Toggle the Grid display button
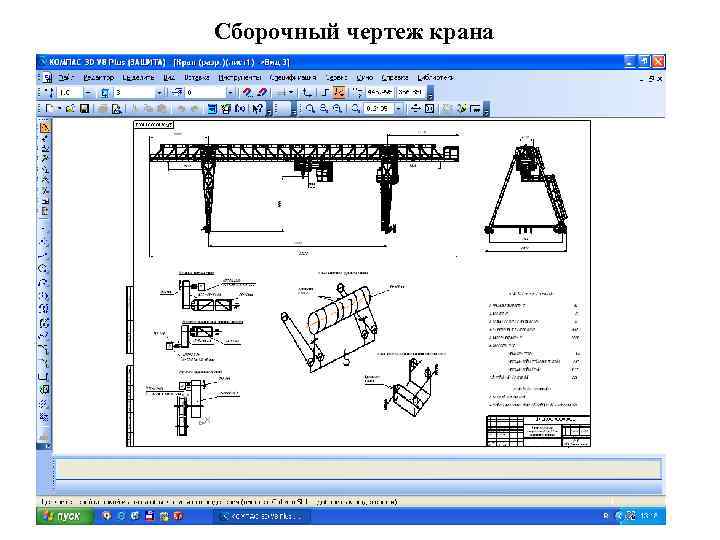The height and width of the screenshot is (540, 720). 281,92
